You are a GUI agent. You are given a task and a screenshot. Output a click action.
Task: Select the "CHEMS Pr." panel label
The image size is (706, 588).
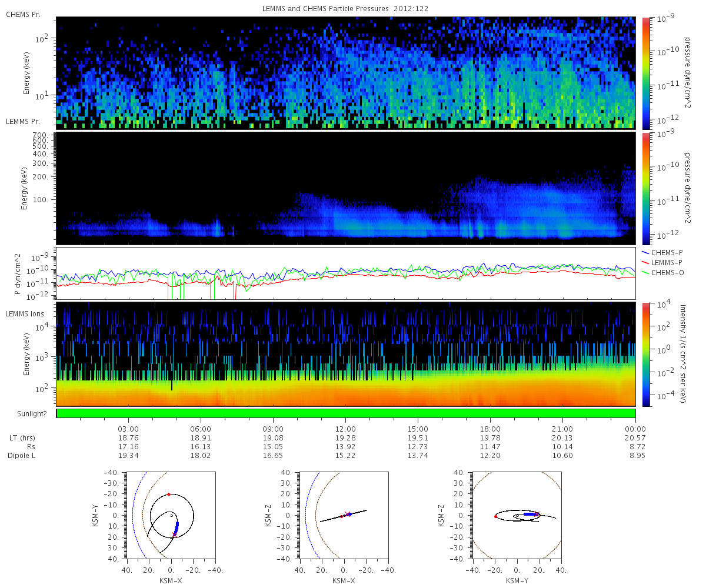pos(23,14)
